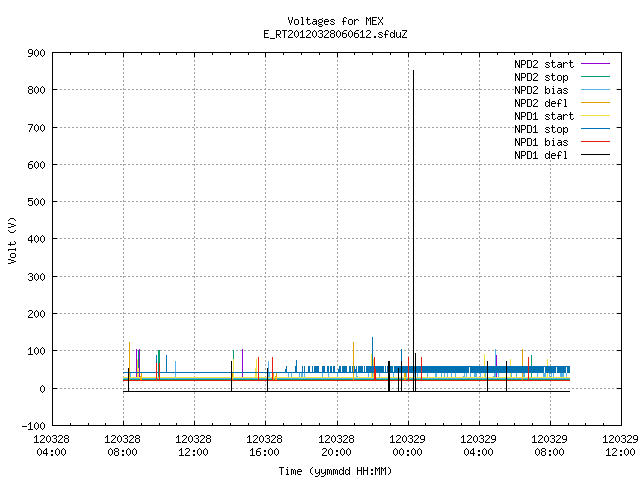The height and width of the screenshot is (480, 640).
Task: Click the 300 y-axis tick label
Action: point(36,277)
